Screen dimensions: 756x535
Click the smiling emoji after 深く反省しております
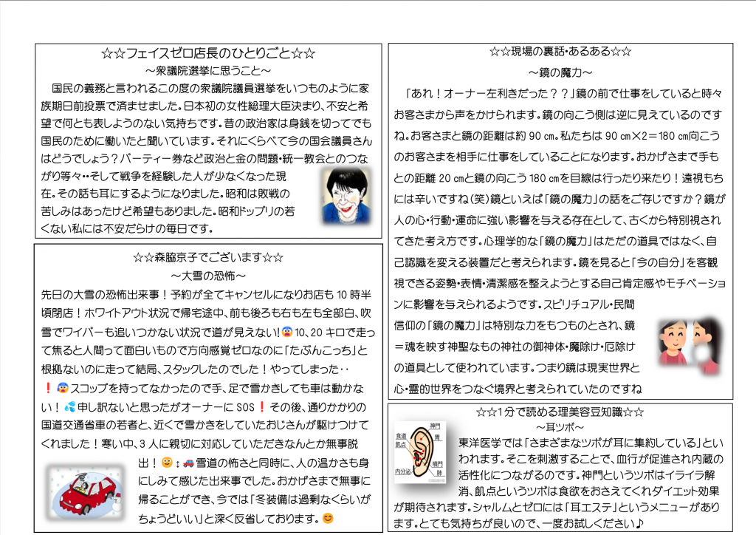point(328,518)
